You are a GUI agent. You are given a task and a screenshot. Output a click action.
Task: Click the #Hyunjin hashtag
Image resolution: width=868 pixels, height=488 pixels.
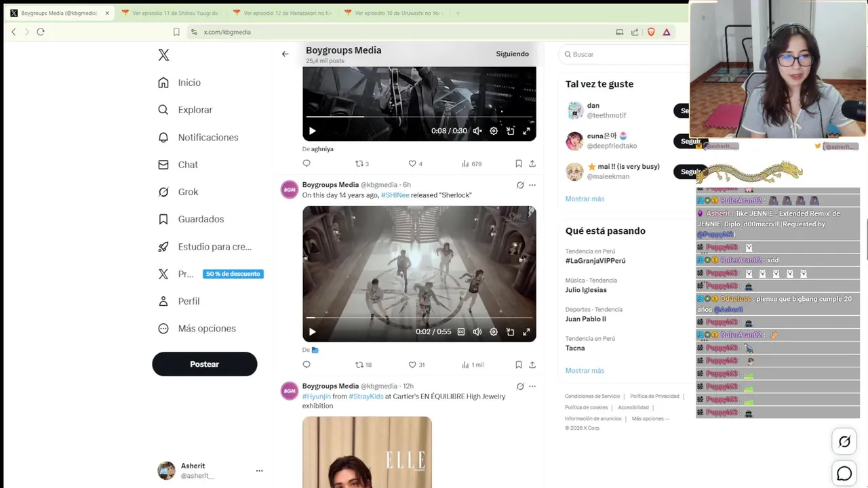pos(317,396)
